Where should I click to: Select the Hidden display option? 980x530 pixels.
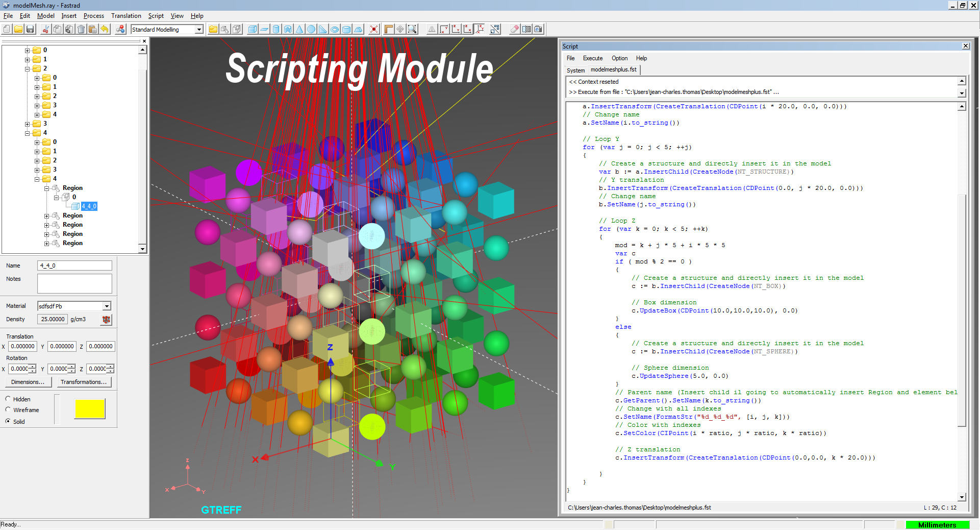coord(8,399)
